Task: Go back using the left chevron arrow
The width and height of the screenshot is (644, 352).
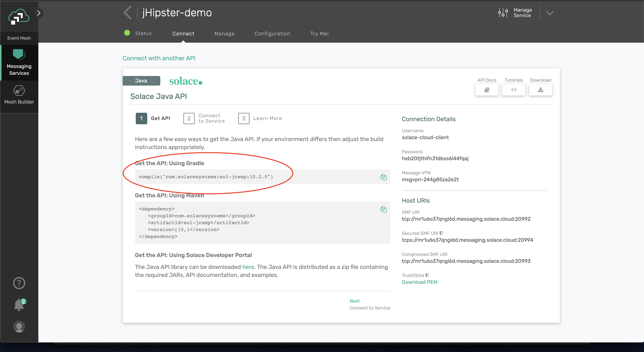Action: pos(127,12)
